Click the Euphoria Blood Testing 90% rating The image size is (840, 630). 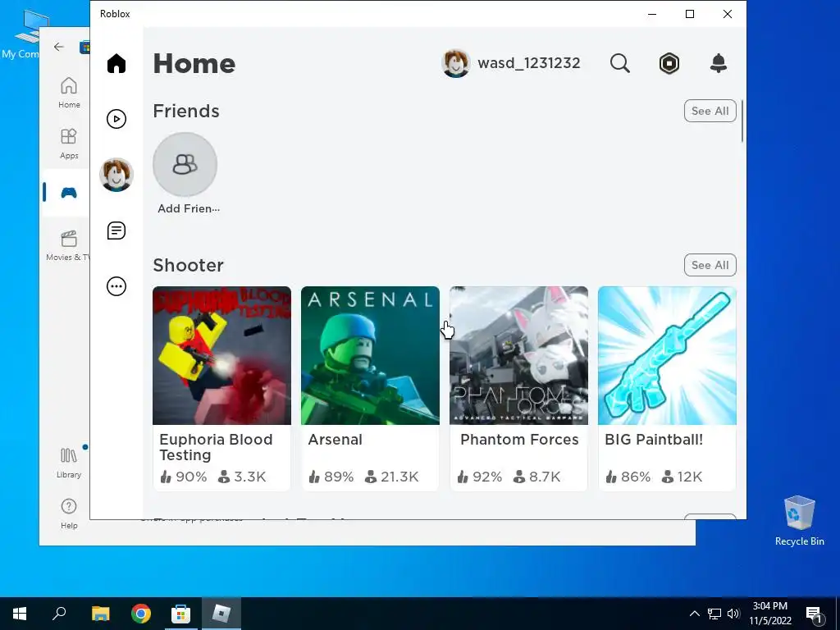coord(183,477)
